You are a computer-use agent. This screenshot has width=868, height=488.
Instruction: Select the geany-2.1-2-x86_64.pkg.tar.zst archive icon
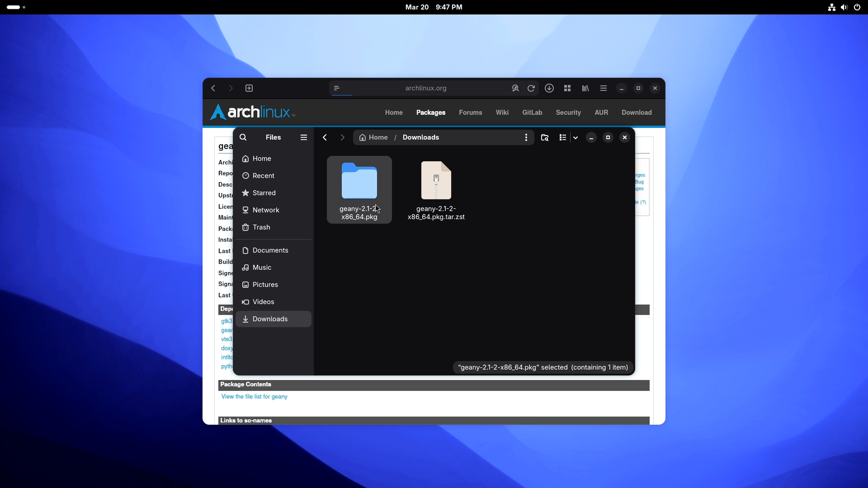click(436, 181)
